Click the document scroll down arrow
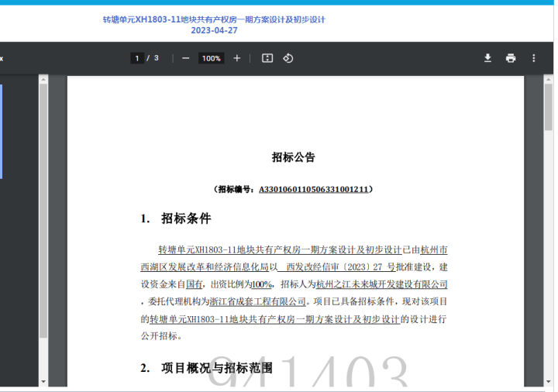Screen dimensions: 558x392 pos(549,382)
